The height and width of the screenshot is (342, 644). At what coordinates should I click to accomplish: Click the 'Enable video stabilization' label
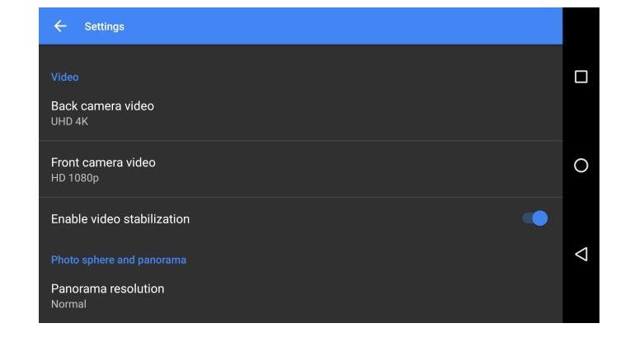120,219
